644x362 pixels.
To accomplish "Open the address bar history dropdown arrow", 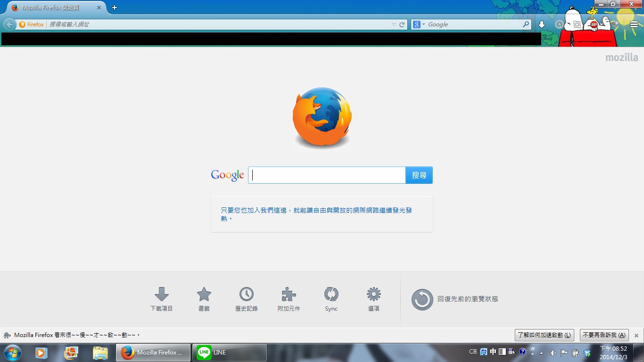I will point(394,25).
